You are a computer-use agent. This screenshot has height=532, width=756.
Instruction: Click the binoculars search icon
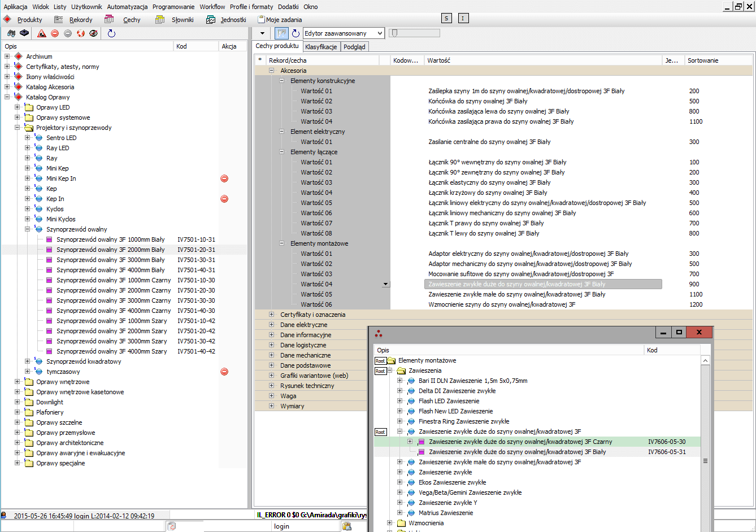(x=11, y=33)
